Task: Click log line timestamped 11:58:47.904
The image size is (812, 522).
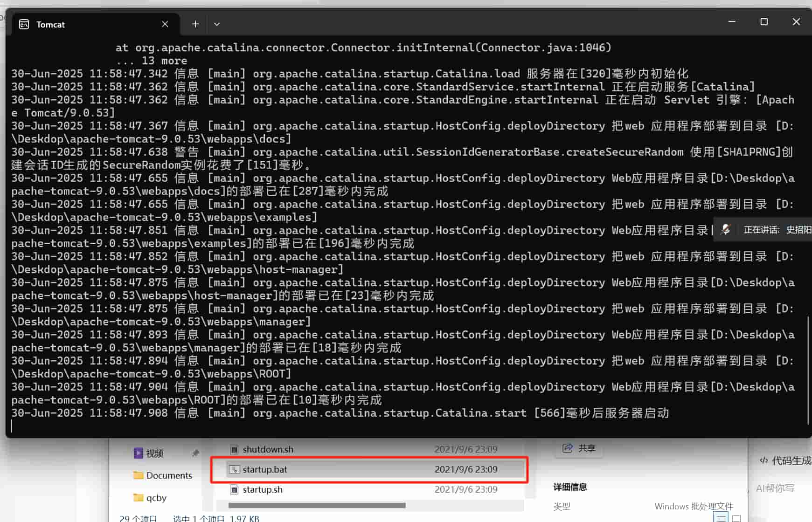Action: click(403, 393)
